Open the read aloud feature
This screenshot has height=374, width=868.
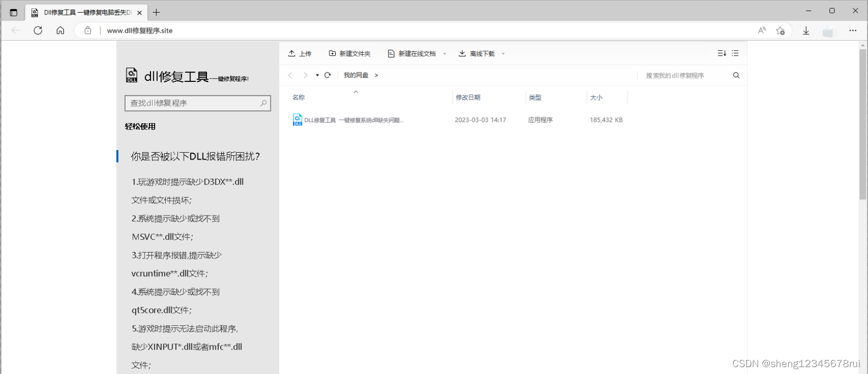coord(762,31)
